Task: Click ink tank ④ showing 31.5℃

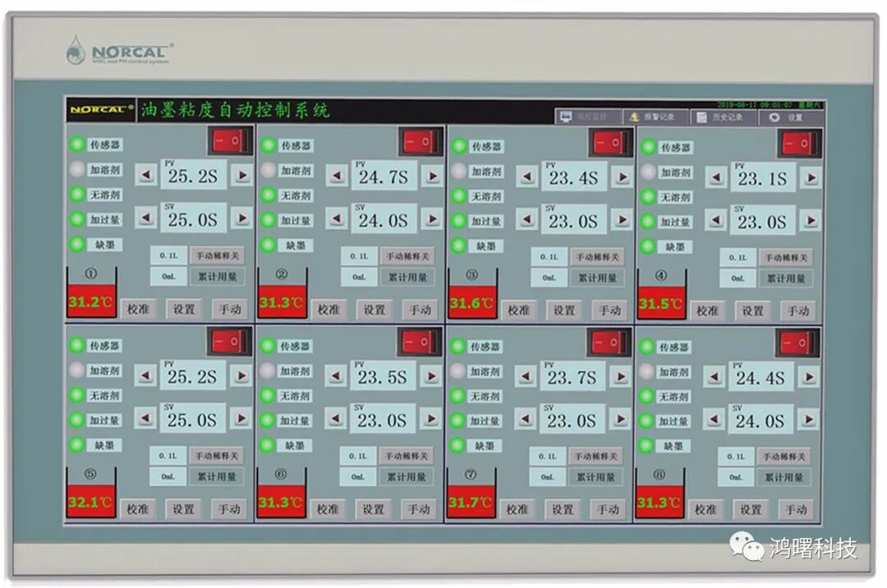Action: 662,295
